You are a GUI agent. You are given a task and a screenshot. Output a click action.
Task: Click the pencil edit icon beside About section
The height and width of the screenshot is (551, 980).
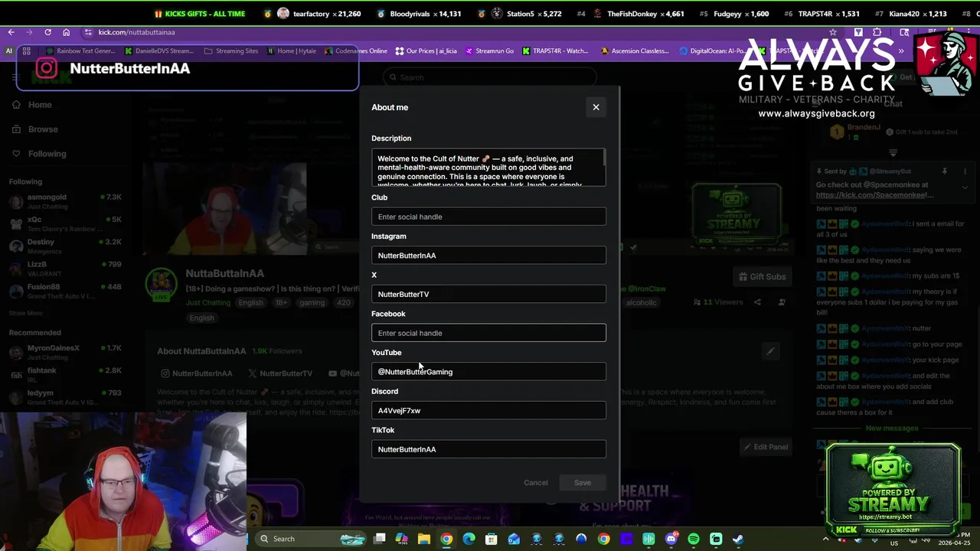coord(770,351)
